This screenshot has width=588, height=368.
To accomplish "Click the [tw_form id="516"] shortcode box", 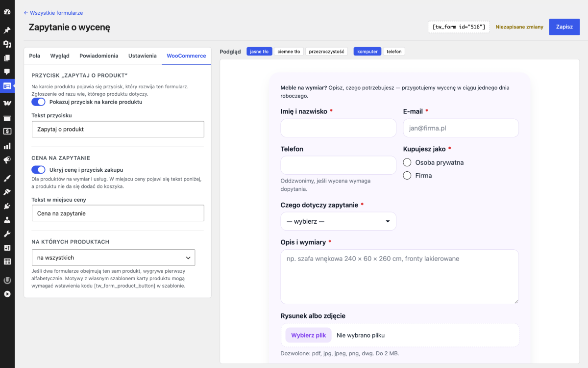I will [x=459, y=27].
